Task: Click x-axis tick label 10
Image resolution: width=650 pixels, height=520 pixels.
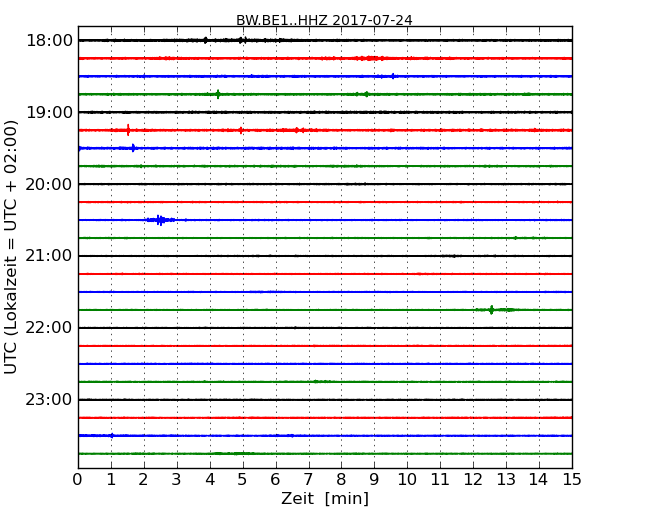Action: pyautogui.click(x=407, y=480)
